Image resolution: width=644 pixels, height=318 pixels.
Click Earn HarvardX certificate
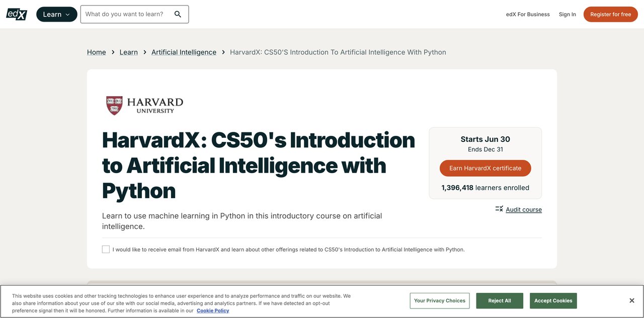[x=485, y=169]
